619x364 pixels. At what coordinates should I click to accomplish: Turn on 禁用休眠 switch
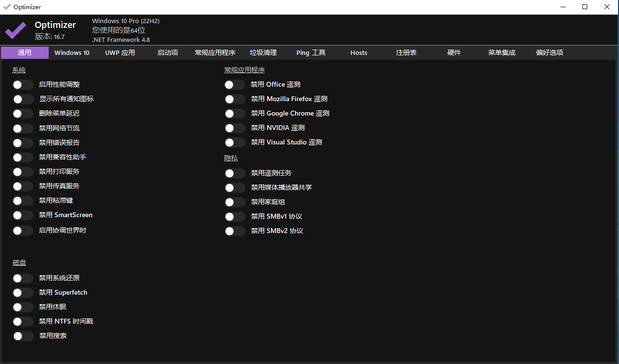point(23,307)
